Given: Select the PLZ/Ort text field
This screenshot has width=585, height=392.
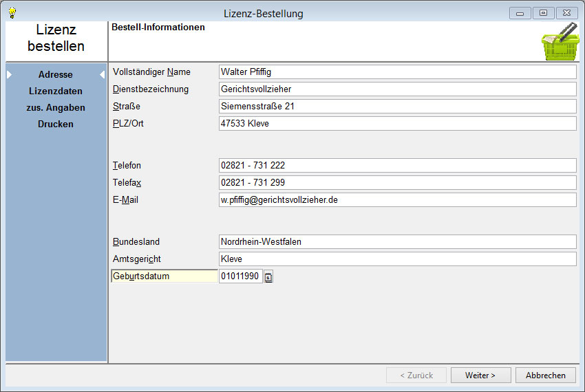Looking at the screenshot, I should click(396, 123).
